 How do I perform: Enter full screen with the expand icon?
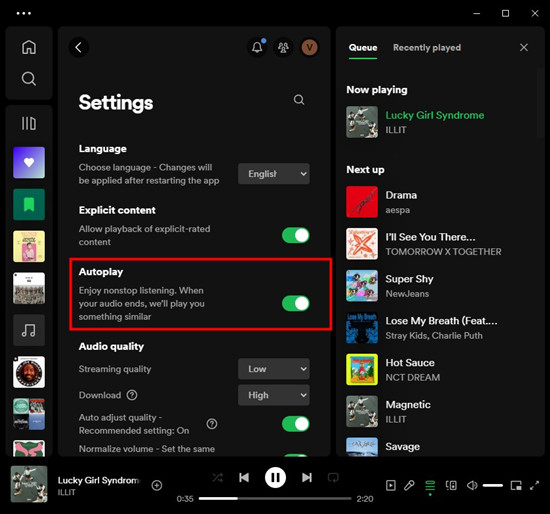tap(534, 486)
